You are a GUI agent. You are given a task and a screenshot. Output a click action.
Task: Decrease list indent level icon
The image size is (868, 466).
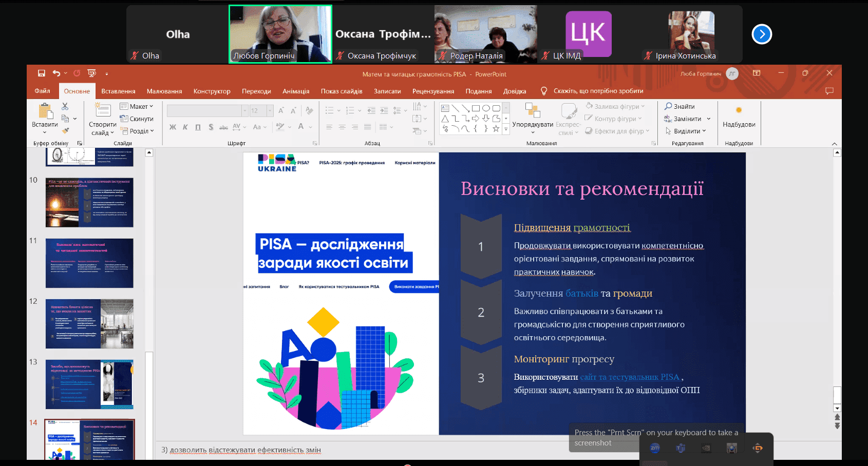pyautogui.click(x=371, y=110)
